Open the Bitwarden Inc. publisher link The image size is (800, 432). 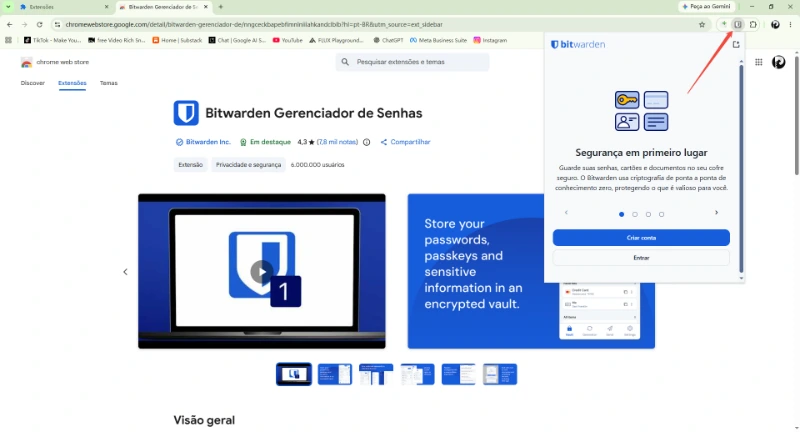[203, 142]
